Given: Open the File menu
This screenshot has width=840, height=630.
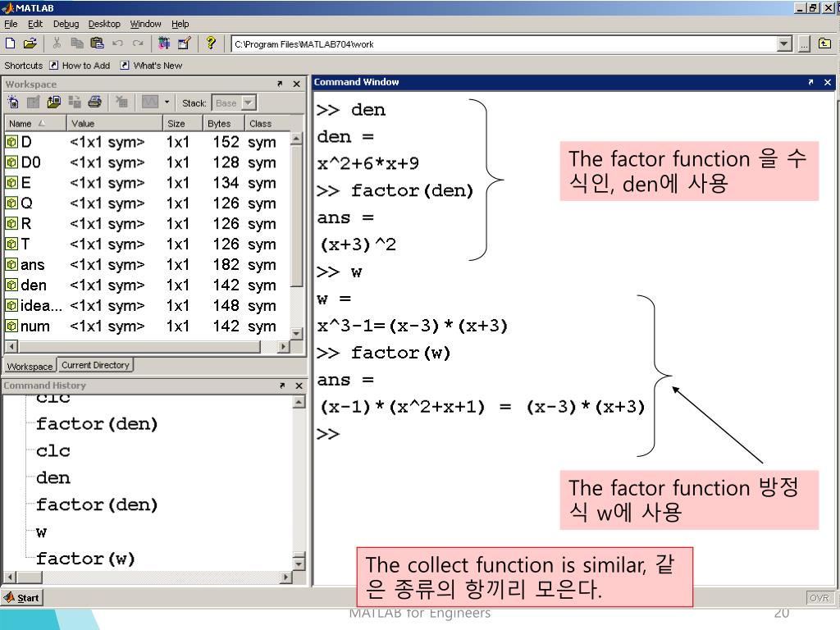Looking at the screenshot, I should tap(11, 24).
